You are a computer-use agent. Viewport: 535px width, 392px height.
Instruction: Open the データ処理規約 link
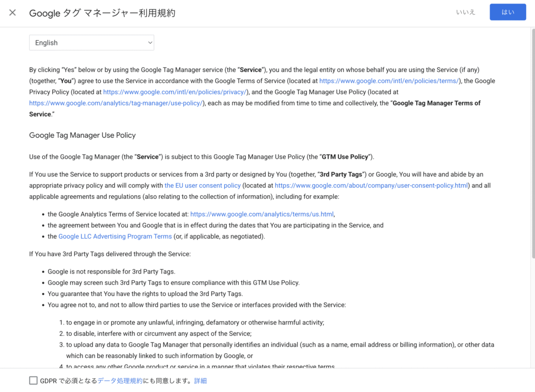click(x=120, y=381)
